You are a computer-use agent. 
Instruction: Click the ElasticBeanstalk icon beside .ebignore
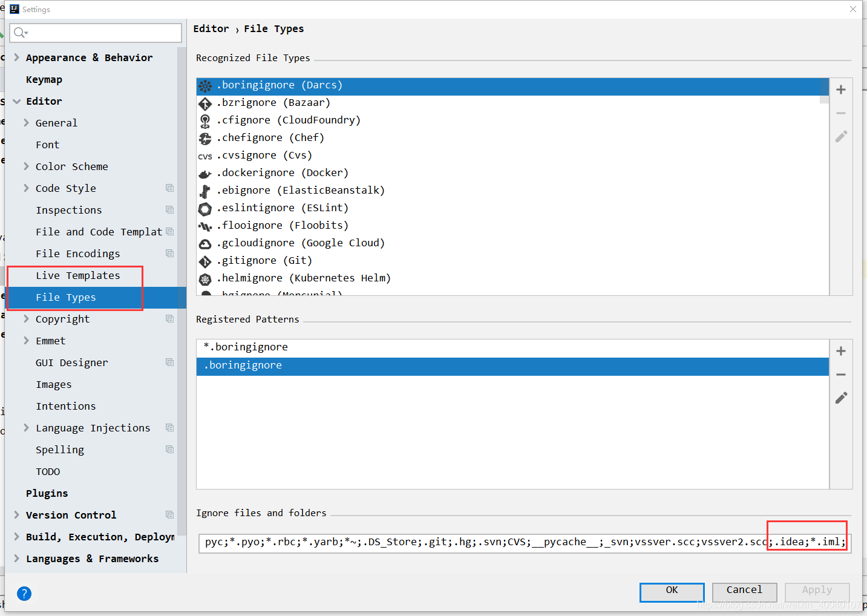point(205,191)
